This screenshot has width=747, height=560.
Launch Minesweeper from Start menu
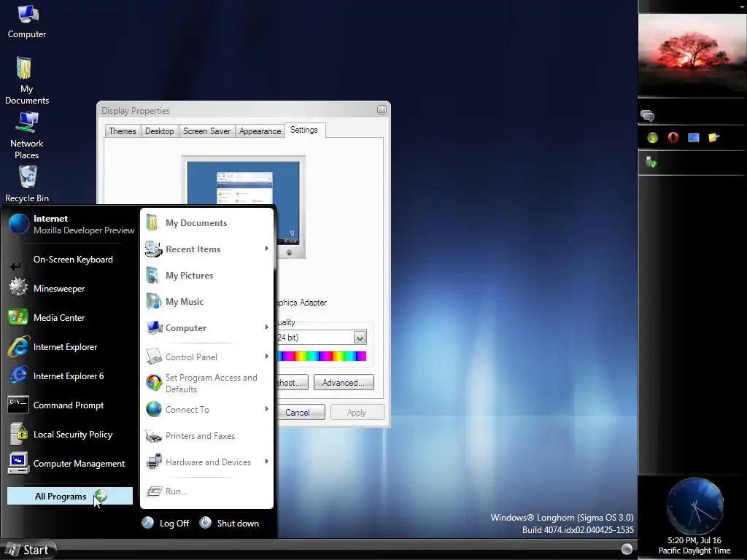[71, 289]
